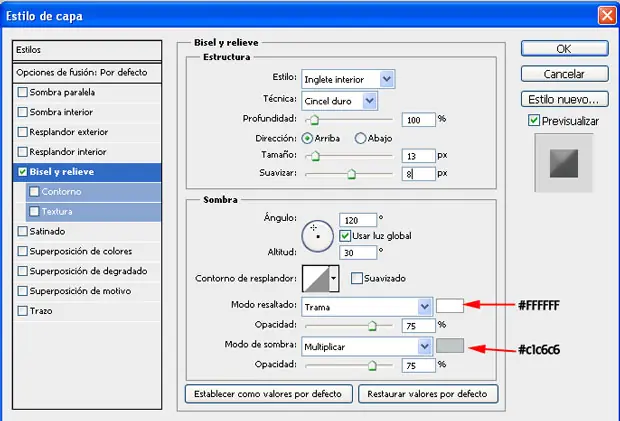Open the Técnica dropdown showing Cincel duro
Screen dimensions: 620x421
pos(339,101)
